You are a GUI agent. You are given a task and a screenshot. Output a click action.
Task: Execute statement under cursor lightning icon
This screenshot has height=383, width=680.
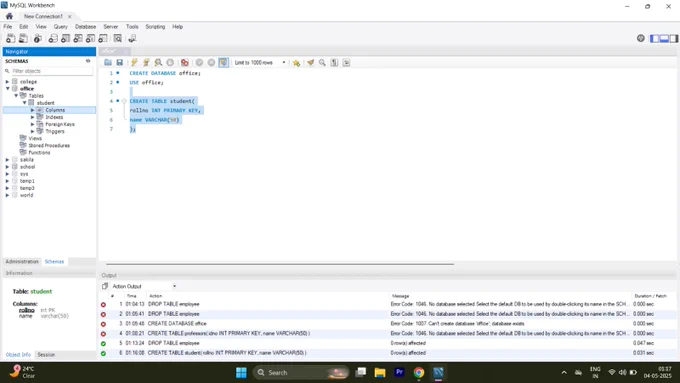pyautogui.click(x=146, y=62)
